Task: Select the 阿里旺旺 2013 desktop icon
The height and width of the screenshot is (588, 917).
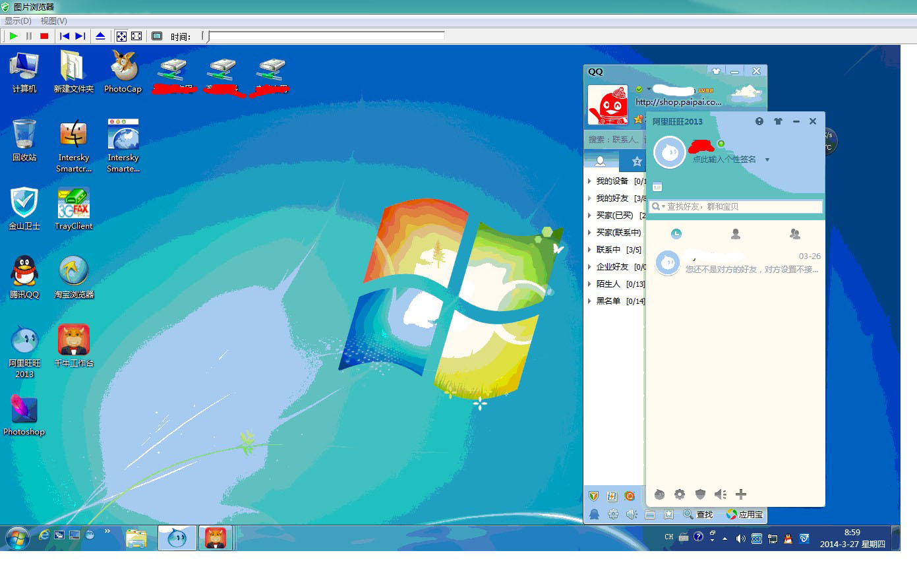Action: [24, 351]
